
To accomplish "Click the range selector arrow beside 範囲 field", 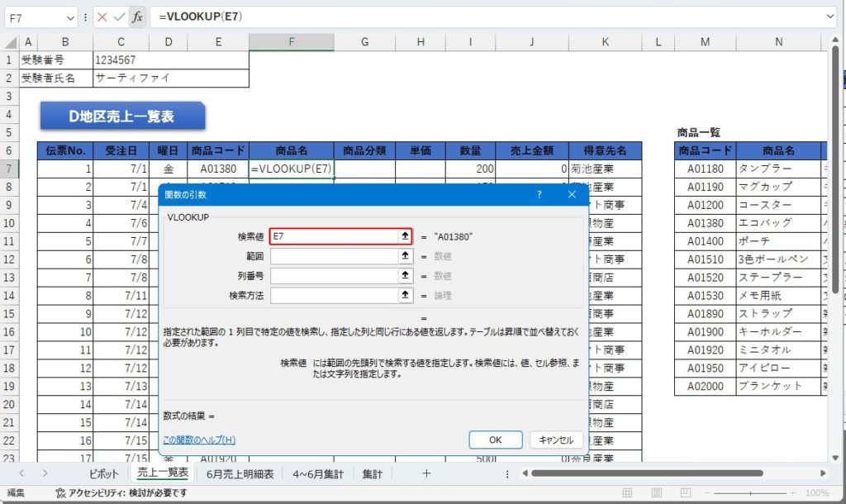I will [x=405, y=256].
